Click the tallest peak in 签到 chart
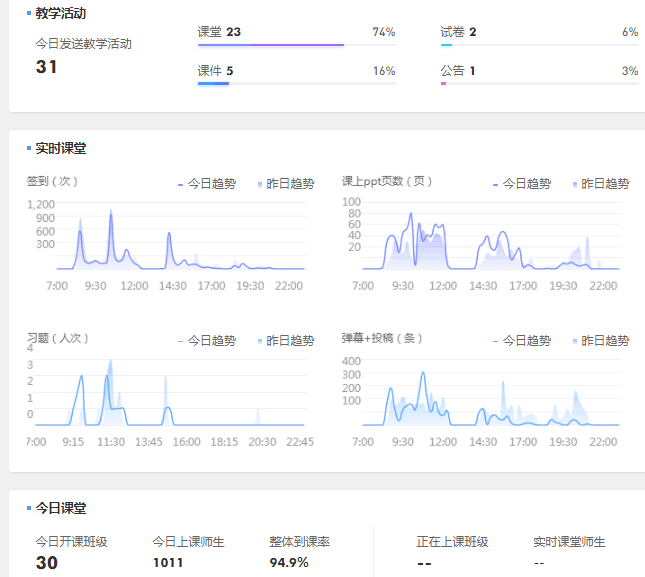645x577 pixels. pos(111,212)
